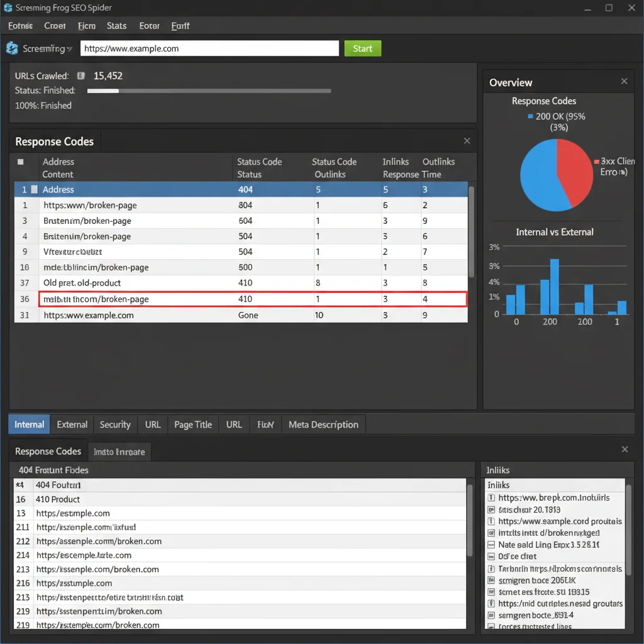Click icon beside 'Tarbnrln' inlink row
Screen dimensions: 644x644
pyautogui.click(x=491, y=569)
